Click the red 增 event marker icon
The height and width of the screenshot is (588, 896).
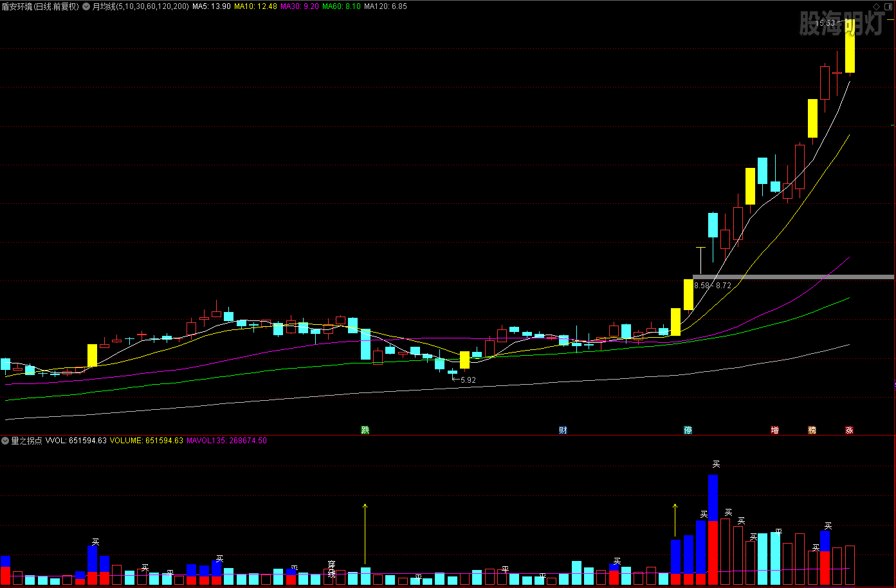[x=774, y=430]
